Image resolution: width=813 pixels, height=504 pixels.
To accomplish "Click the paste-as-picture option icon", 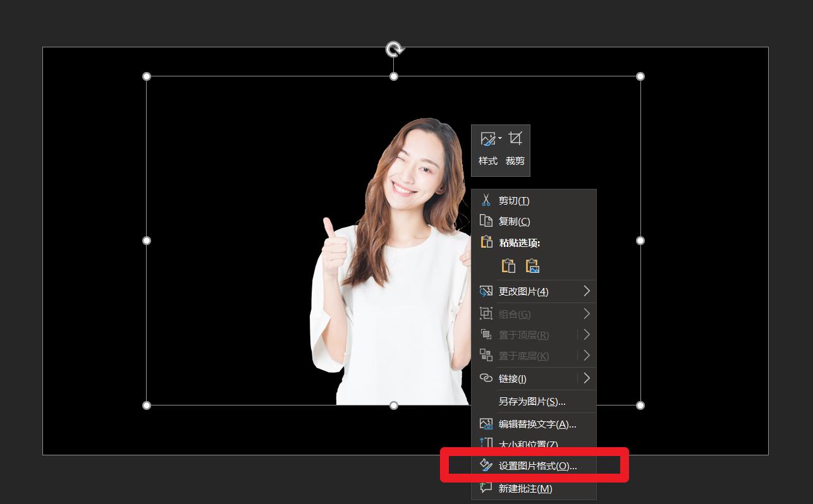I will tap(532, 265).
